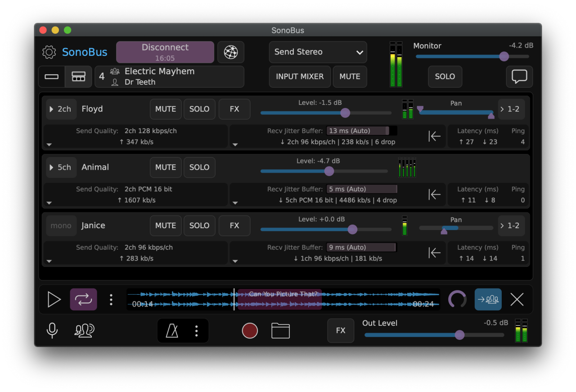Open the chat speech bubble icon
576x392 pixels.
tap(519, 77)
